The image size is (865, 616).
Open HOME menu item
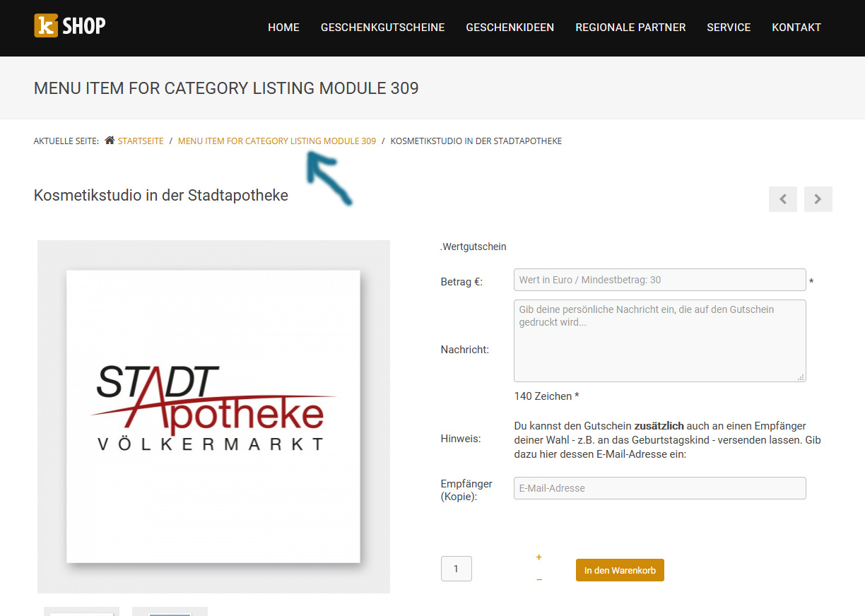tap(283, 28)
